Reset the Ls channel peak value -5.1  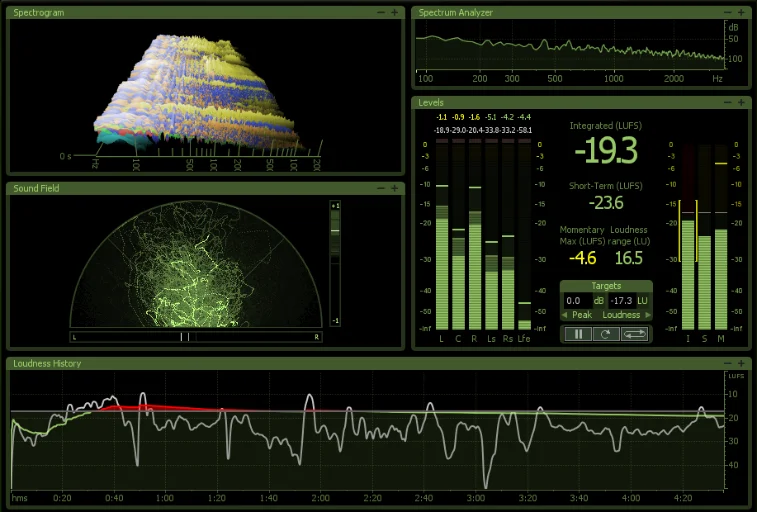pyautogui.click(x=491, y=117)
